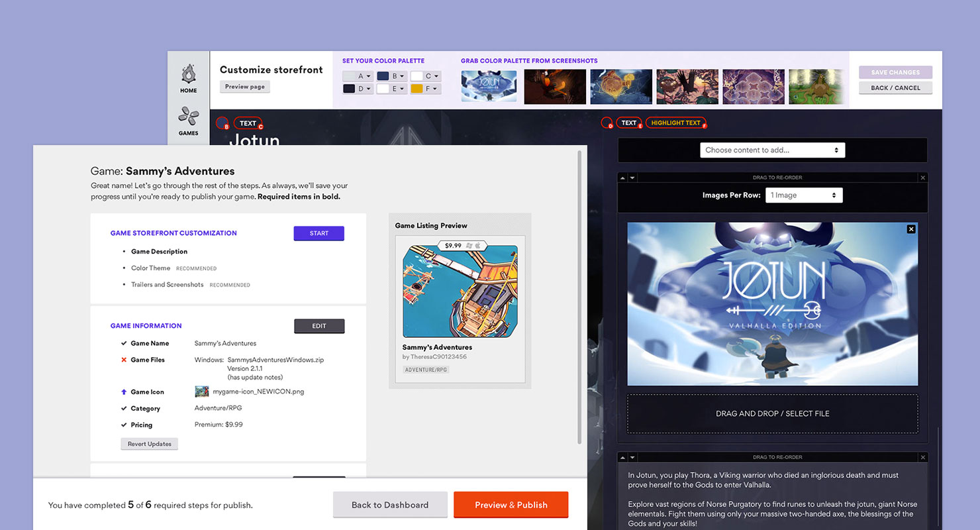The image size is (980, 530).
Task: Click the $9.99 price tag on preview
Action: 453,246
